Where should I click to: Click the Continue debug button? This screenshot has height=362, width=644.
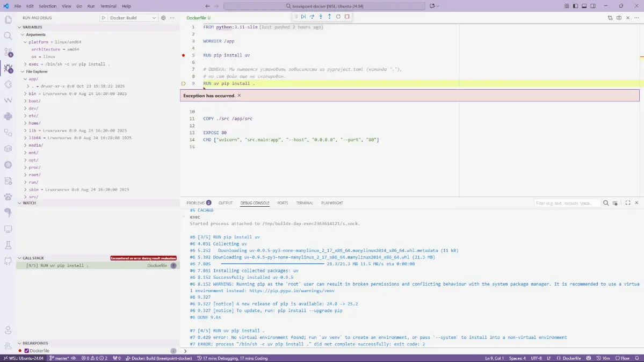303,17
